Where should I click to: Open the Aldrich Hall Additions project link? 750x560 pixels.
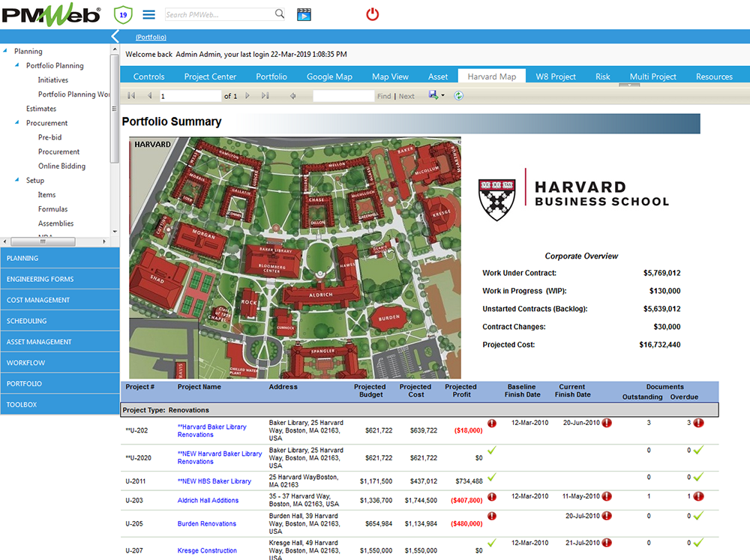tap(208, 501)
